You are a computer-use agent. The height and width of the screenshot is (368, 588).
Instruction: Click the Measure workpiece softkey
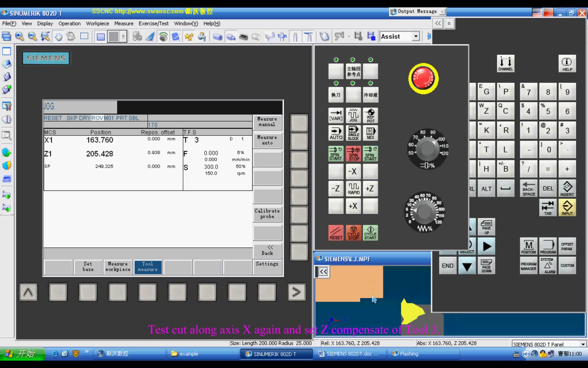coord(118,267)
